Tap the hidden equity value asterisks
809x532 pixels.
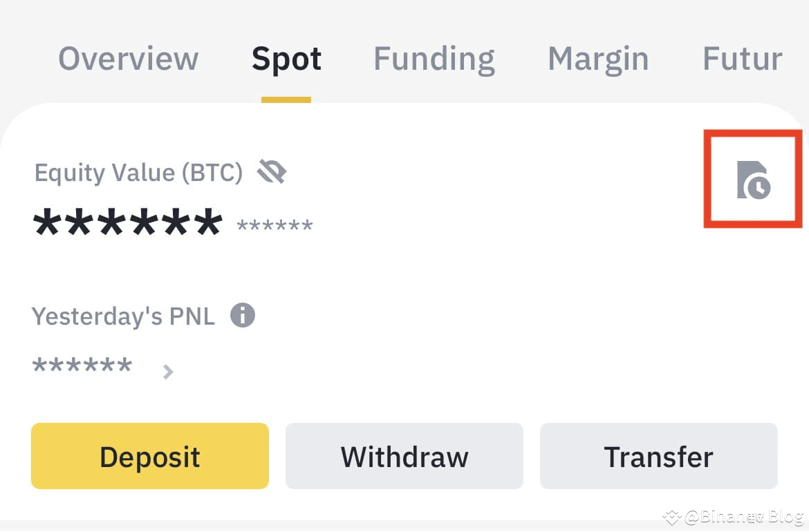(127, 222)
